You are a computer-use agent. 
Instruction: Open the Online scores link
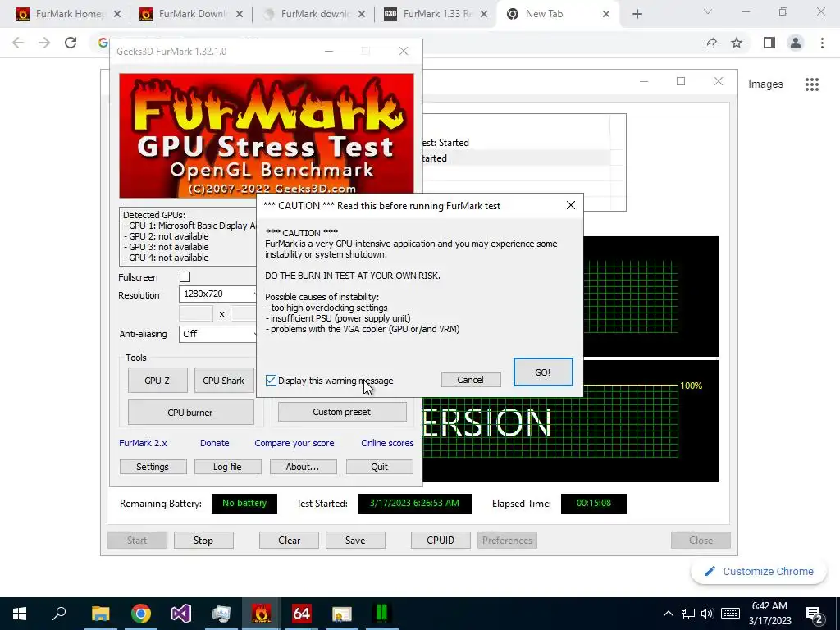pyautogui.click(x=387, y=443)
